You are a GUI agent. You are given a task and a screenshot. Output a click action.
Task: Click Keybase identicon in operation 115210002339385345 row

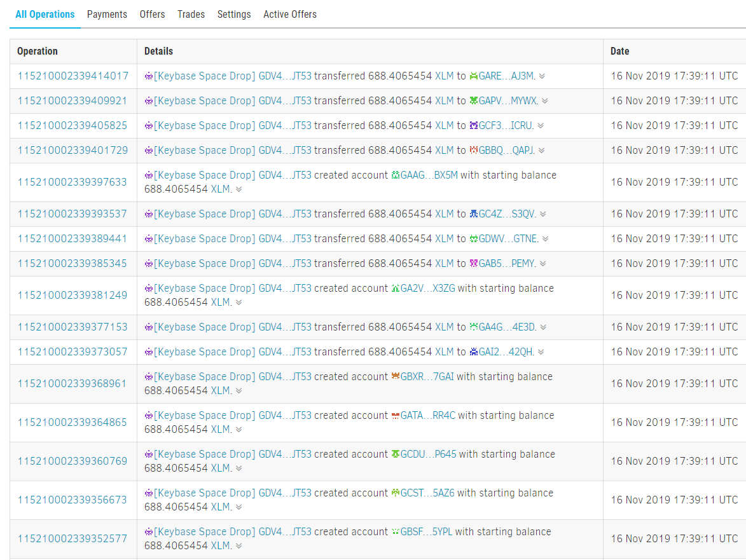pyautogui.click(x=148, y=263)
